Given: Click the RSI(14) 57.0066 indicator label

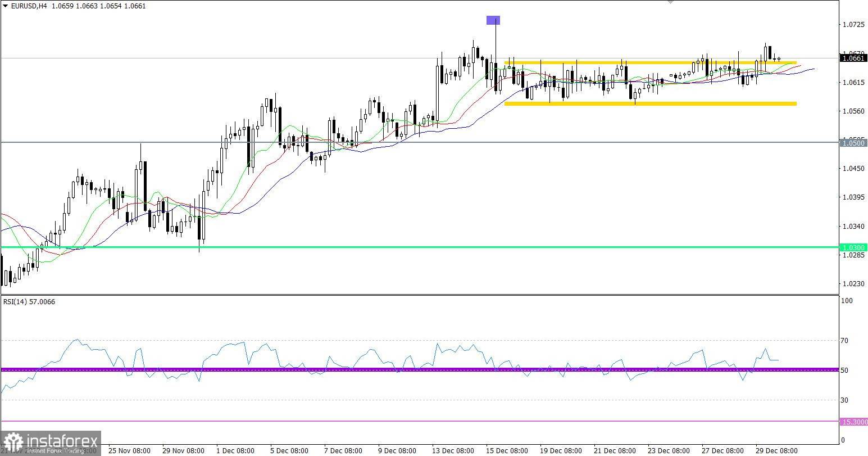Looking at the screenshot, I should coord(29,302).
